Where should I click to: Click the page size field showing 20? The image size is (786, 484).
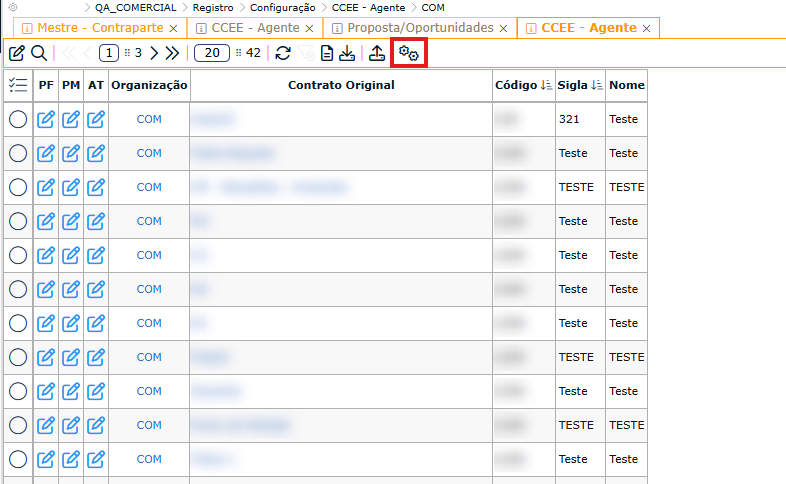coord(211,53)
